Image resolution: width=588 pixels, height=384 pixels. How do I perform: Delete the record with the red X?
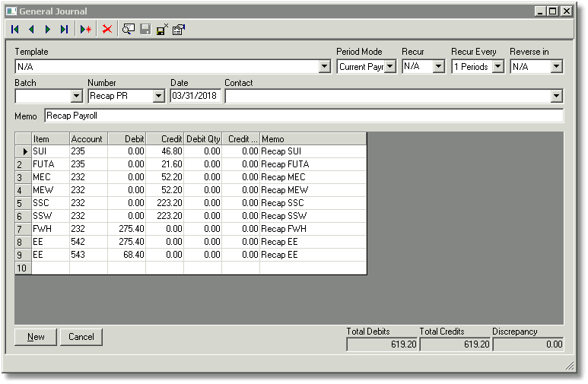107,29
